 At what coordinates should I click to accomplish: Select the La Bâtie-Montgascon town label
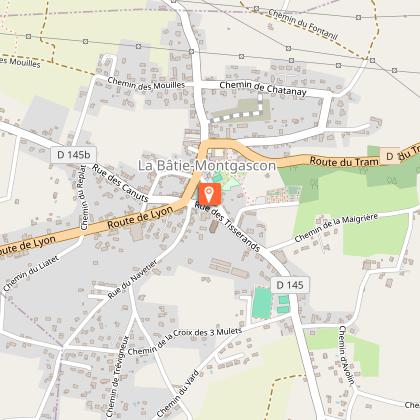coord(207,166)
